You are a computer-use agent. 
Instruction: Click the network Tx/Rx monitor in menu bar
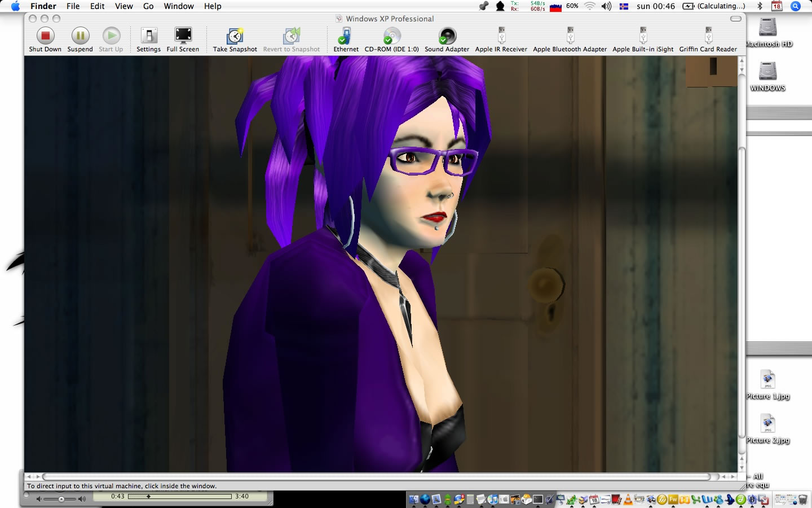pyautogui.click(x=528, y=6)
